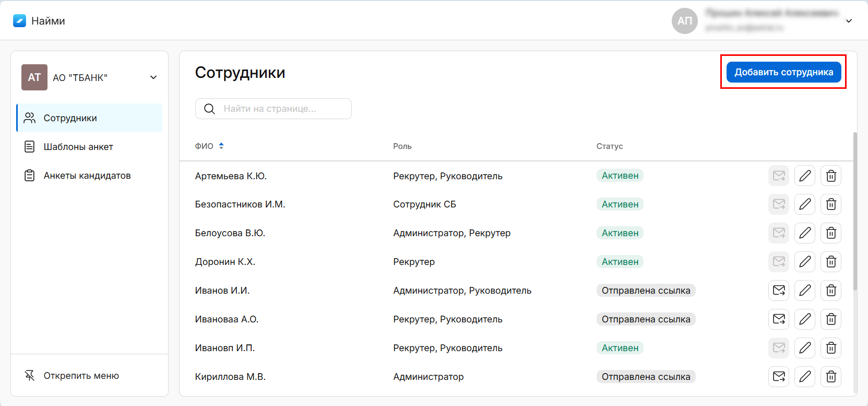Go to Анкеты кандидатов section
The width and height of the screenshot is (868, 406).
pyautogui.click(x=87, y=176)
